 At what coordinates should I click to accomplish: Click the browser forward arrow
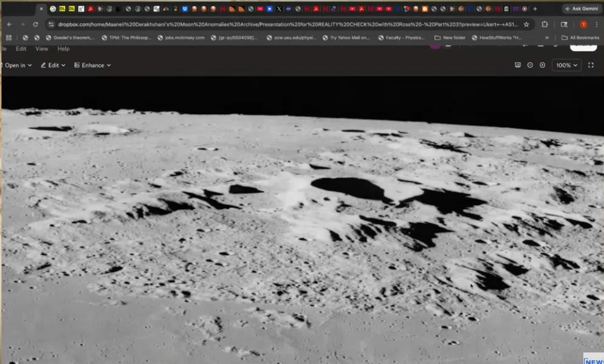tap(22, 24)
